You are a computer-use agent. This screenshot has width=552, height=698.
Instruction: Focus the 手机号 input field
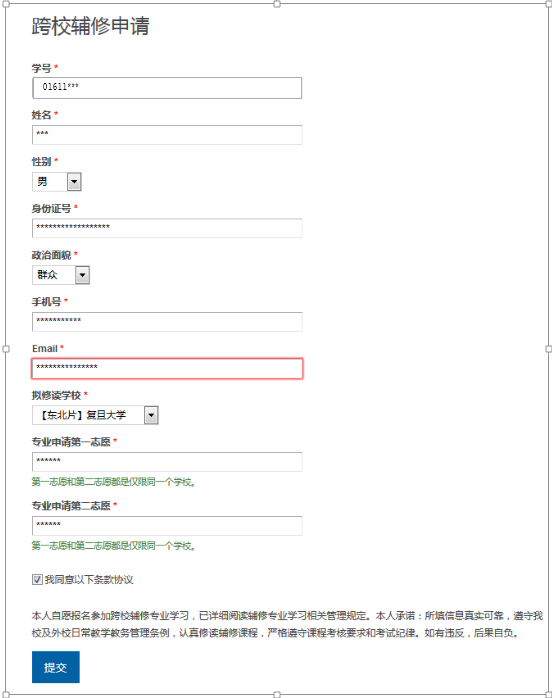pyautogui.click(x=167, y=322)
